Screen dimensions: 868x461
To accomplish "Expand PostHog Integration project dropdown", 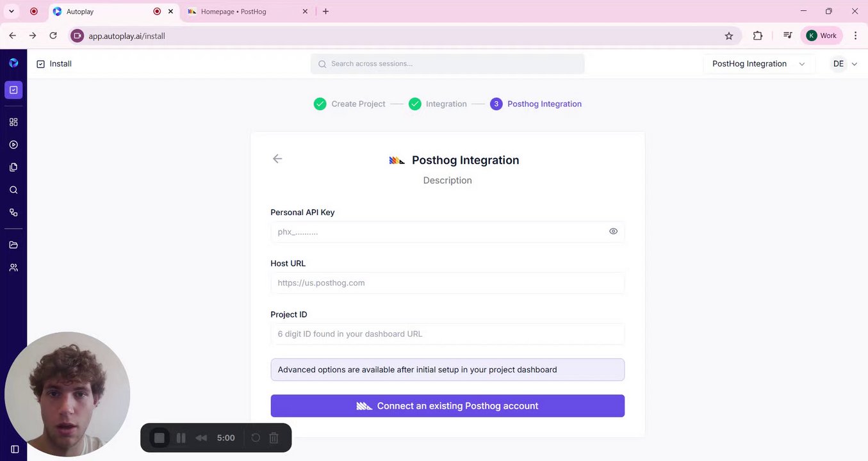I will tap(759, 64).
